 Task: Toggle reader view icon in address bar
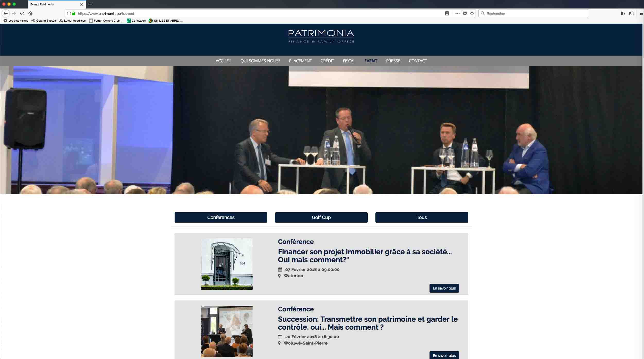[447, 13]
